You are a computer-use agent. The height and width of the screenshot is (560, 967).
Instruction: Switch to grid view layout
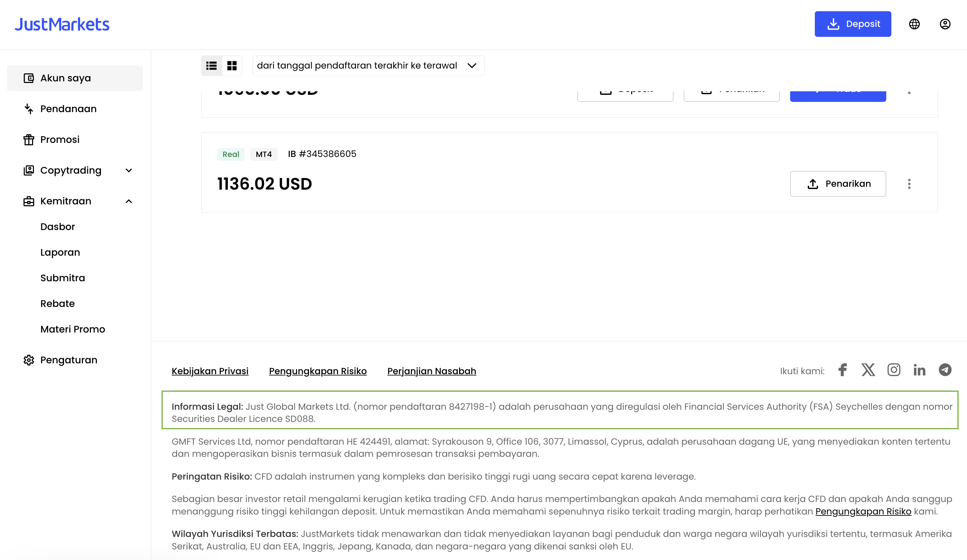[232, 66]
